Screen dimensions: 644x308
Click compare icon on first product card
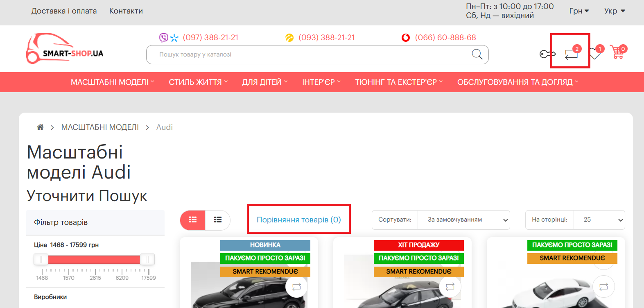click(x=296, y=287)
